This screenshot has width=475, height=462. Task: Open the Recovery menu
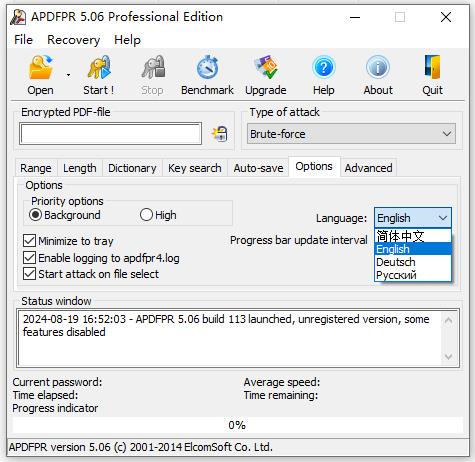pos(73,40)
